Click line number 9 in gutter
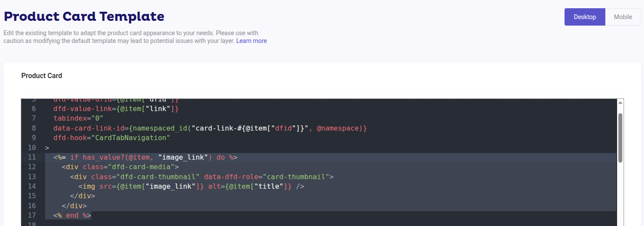This screenshot has height=226, width=644. [34, 138]
